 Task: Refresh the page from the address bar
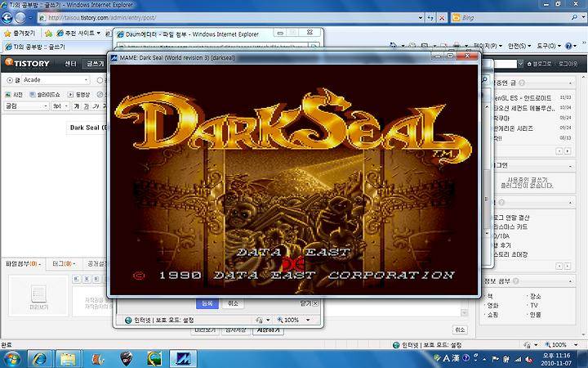tap(430, 18)
